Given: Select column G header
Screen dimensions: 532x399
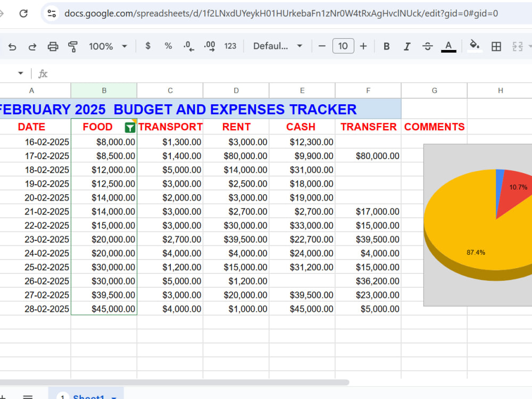Looking at the screenshot, I should (x=434, y=90).
